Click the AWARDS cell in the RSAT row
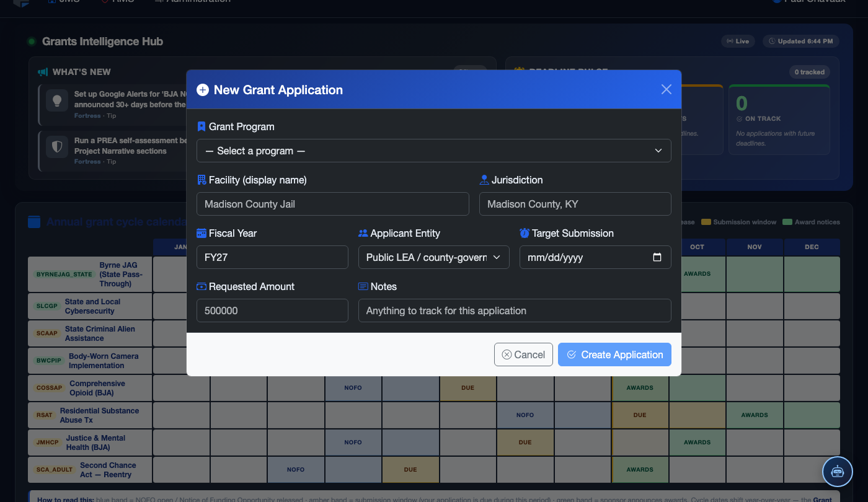 (x=755, y=415)
